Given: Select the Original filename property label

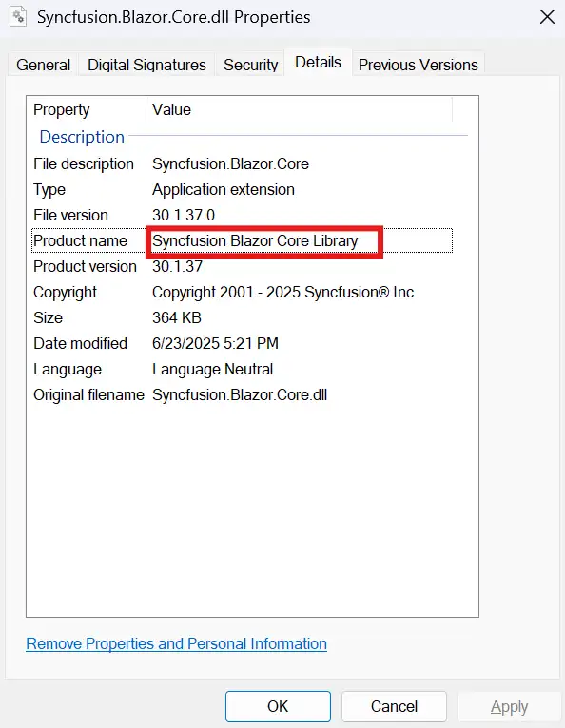Looking at the screenshot, I should [88, 394].
